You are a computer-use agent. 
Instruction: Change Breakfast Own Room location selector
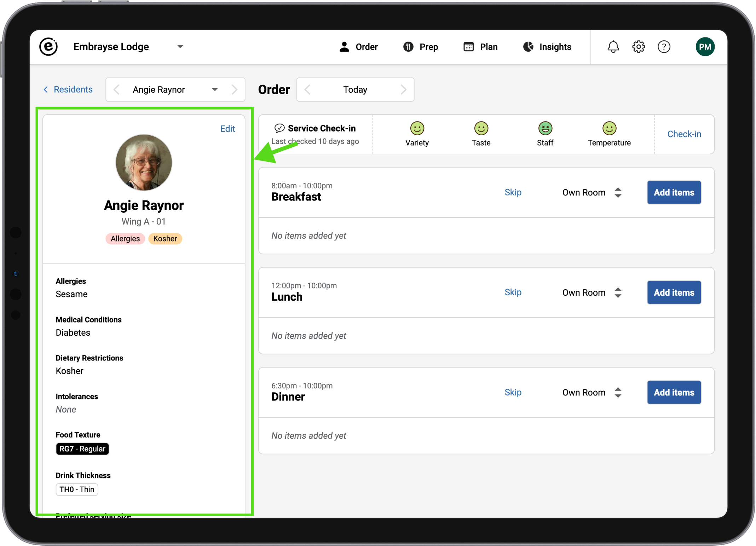591,193
